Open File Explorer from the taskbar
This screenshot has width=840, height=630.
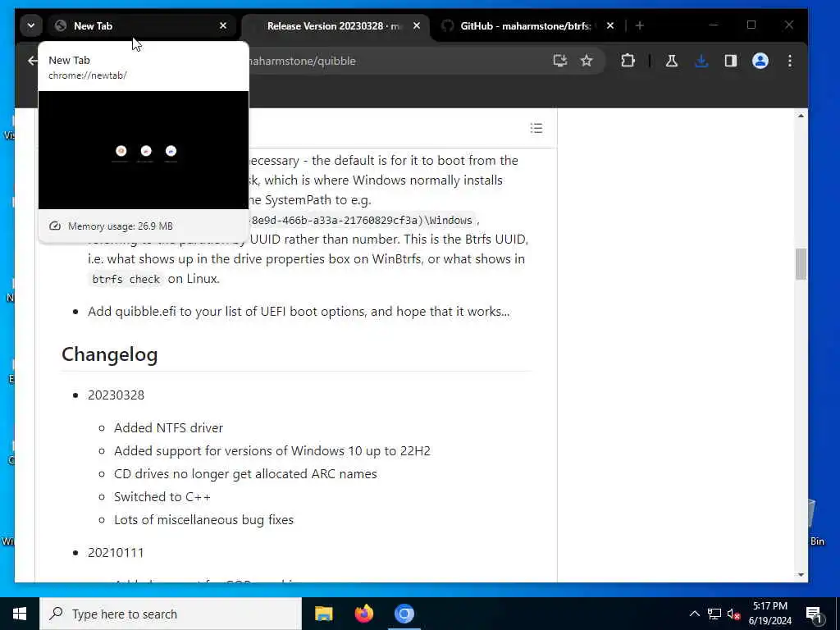click(323, 614)
